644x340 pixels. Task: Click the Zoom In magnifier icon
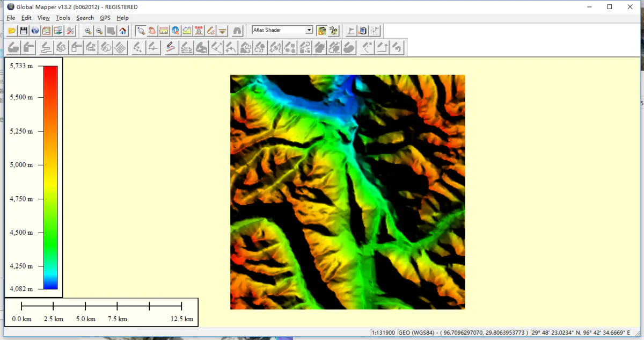click(x=88, y=31)
